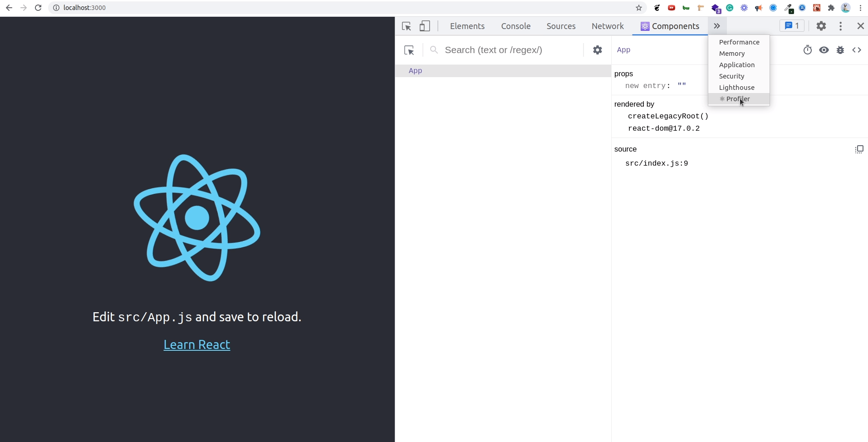Open the megaphone extension icon
868x442 pixels.
click(759, 8)
